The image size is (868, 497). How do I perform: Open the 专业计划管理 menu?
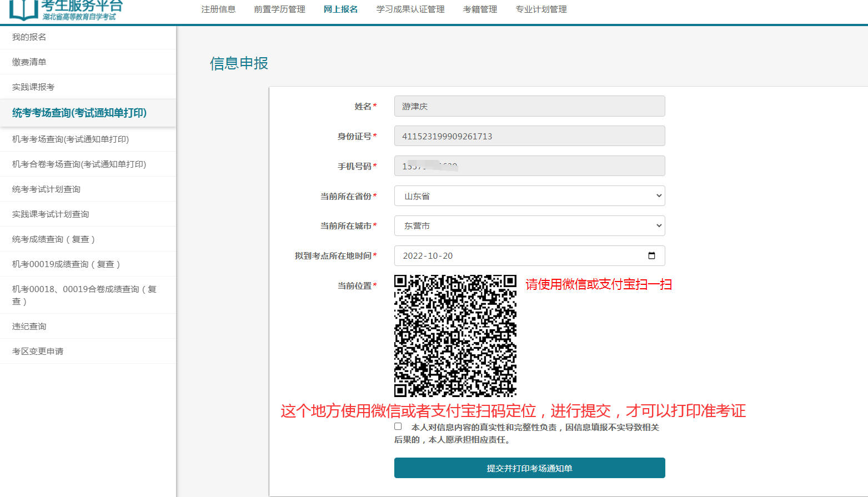tap(541, 9)
